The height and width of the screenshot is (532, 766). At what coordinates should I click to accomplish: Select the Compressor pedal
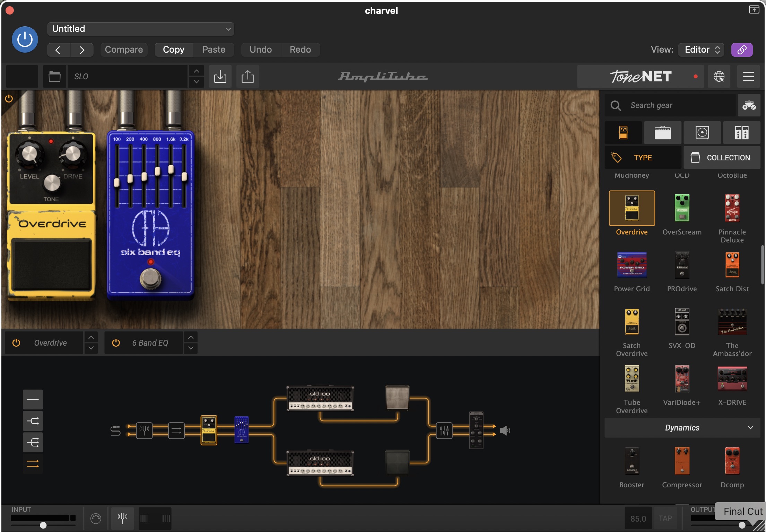click(x=682, y=461)
